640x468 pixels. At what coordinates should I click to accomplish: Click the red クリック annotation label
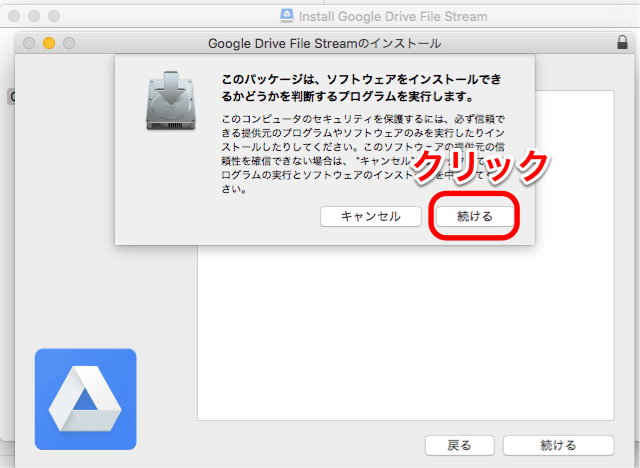pos(481,165)
